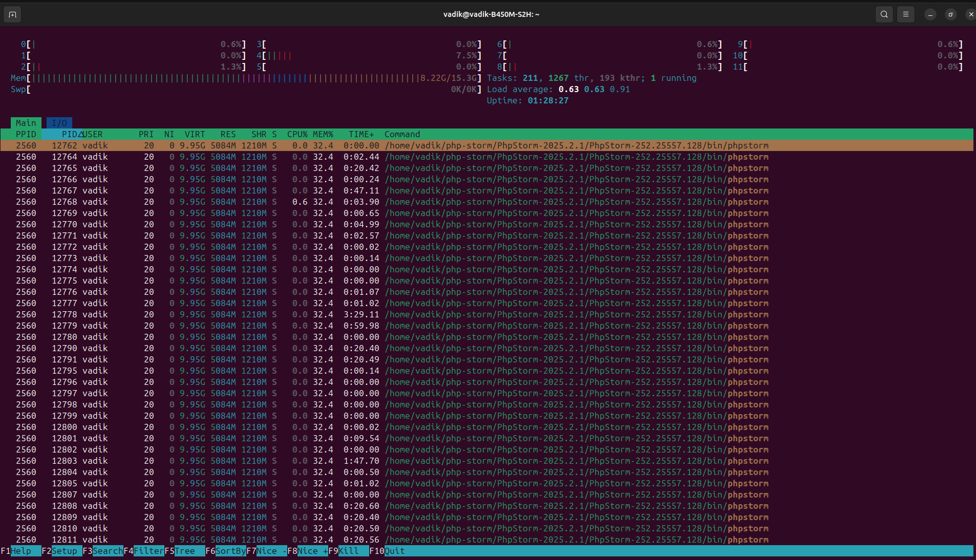Image resolution: width=976 pixels, height=560 pixels.
Task: Click the window title vadik@vadik-B450M-S2H
Action: 492,14
